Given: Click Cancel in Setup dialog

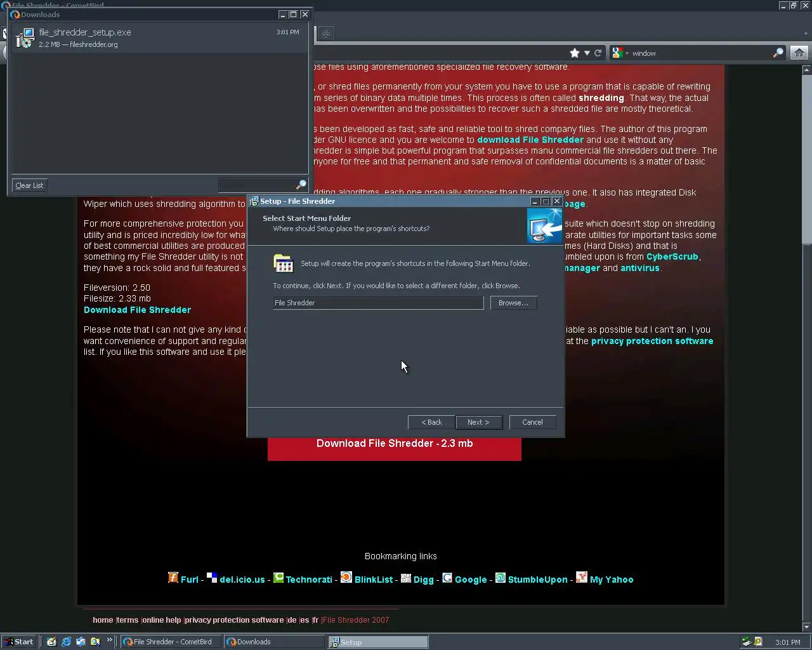Looking at the screenshot, I should tap(532, 422).
